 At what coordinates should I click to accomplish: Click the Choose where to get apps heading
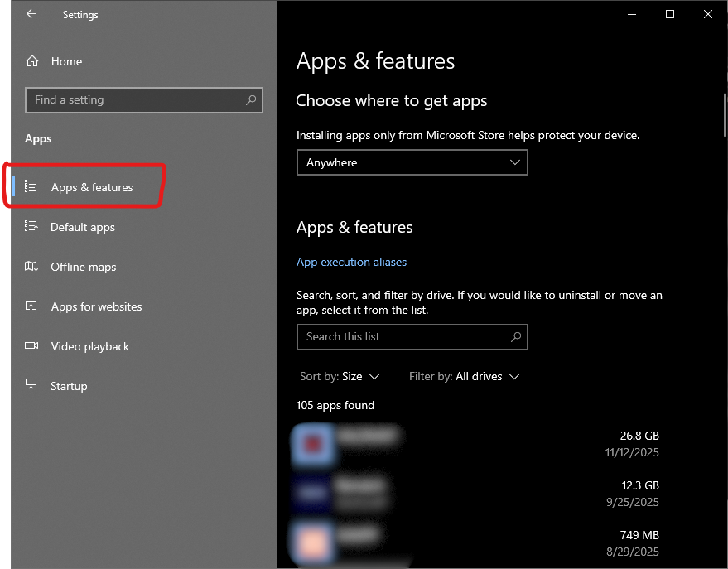tap(392, 101)
